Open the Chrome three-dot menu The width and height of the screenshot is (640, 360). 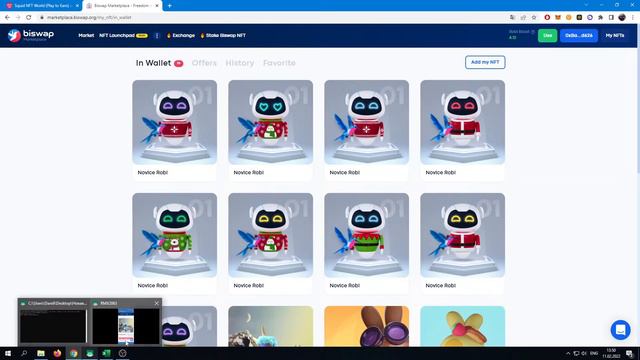[633, 18]
